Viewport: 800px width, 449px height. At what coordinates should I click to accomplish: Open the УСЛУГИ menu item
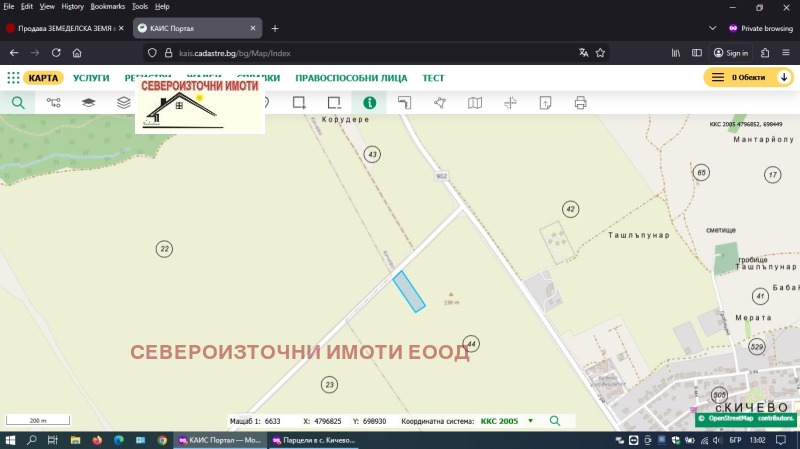point(91,77)
